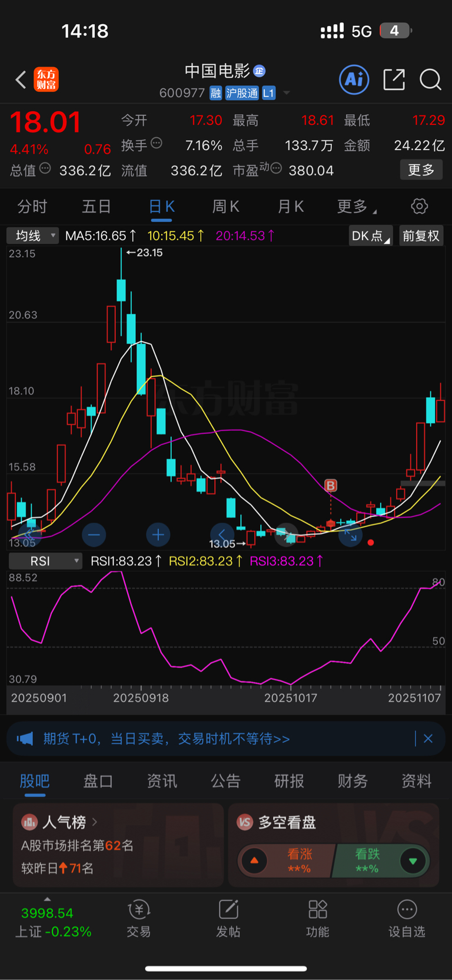Tap the 23.15 high price annotation

pos(145,253)
